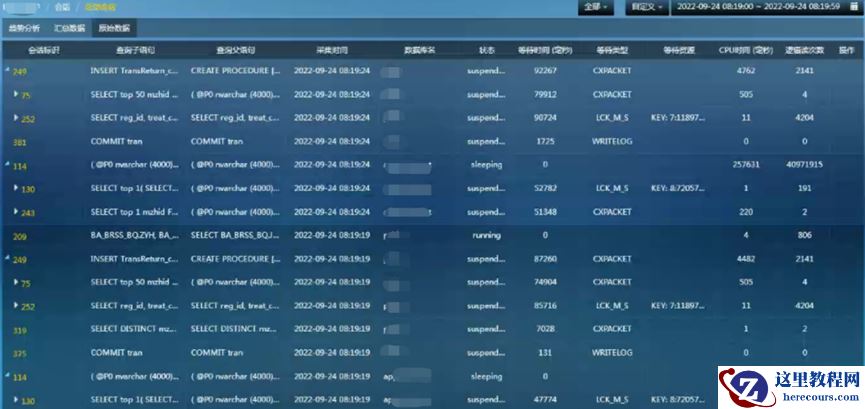Open the 自定义 time range dropdown

tap(647, 7)
